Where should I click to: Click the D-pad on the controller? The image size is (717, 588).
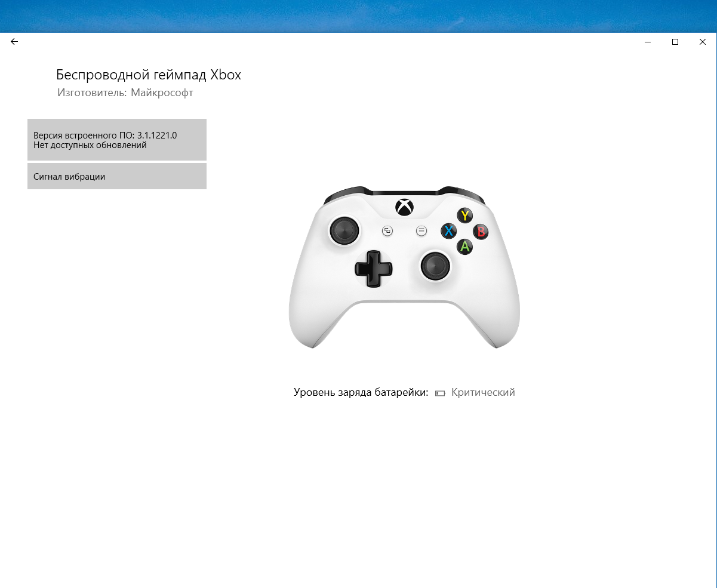374,269
